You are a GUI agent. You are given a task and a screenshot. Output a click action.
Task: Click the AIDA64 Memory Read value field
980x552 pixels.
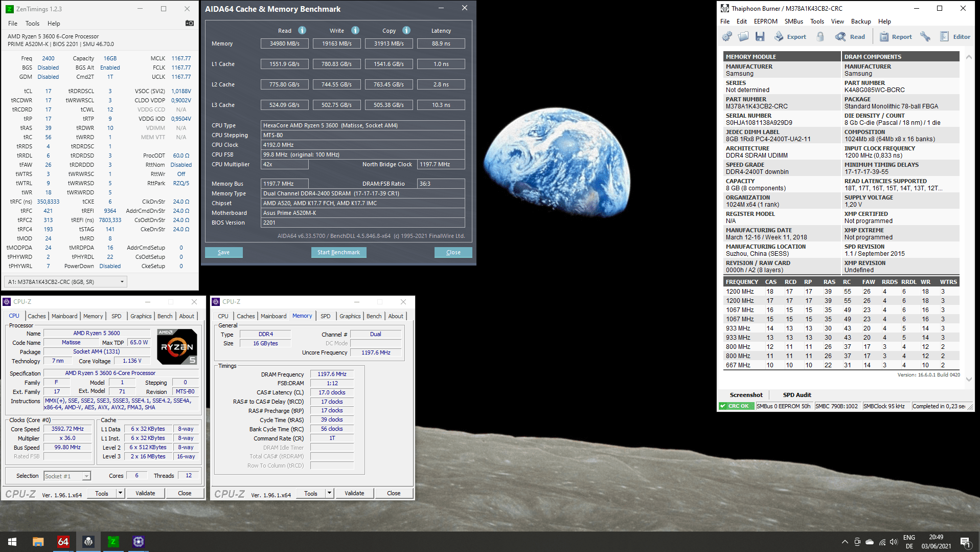285,43
